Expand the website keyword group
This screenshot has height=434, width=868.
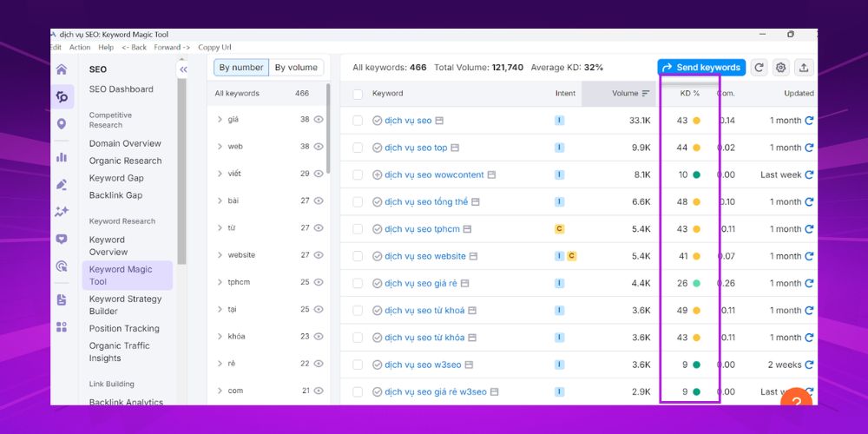(220, 254)
